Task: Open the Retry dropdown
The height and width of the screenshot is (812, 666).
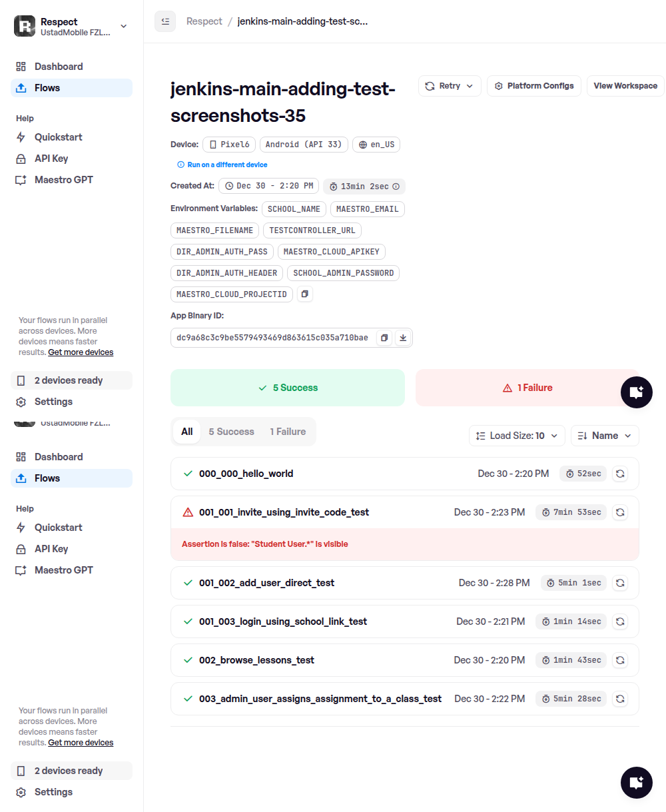Action: tap(450, 86)
